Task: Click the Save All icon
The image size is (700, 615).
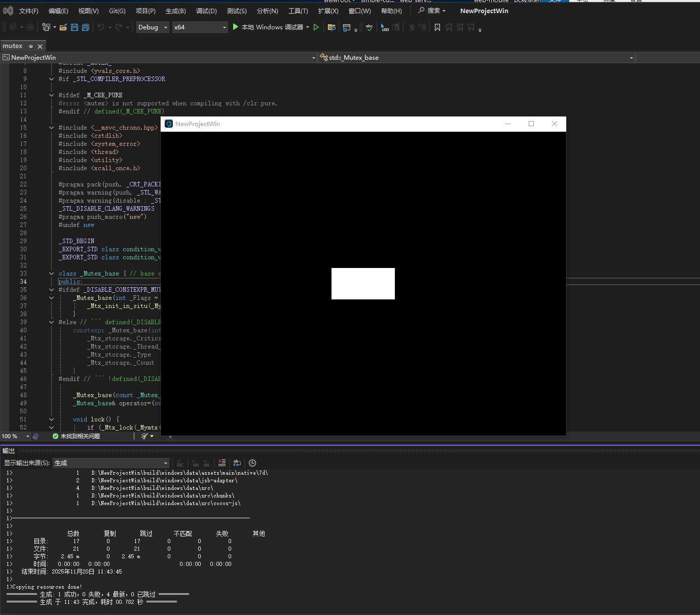Action: (86, 27)
